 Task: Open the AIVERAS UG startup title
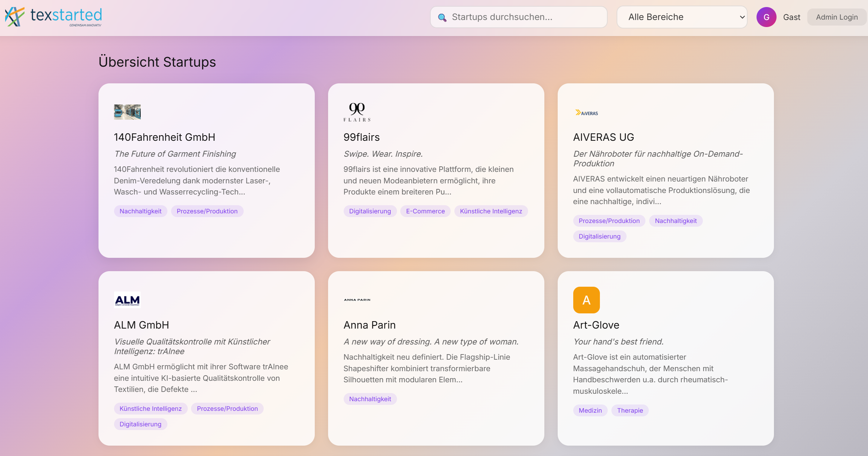click(603, 137)
